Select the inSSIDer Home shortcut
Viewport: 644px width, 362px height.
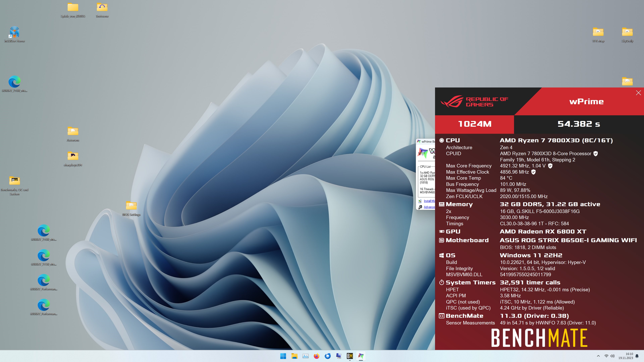click(14, 35)
